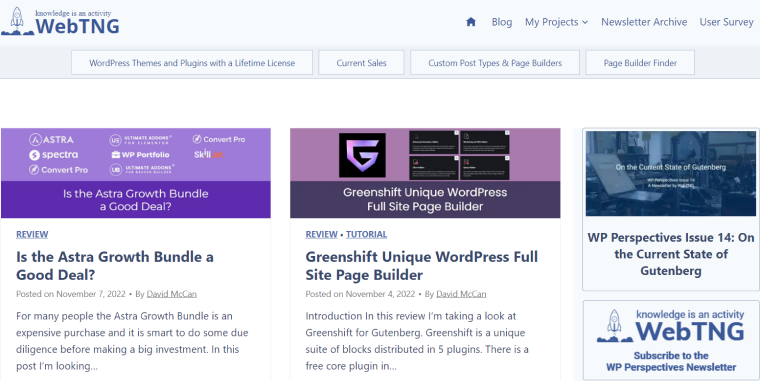
Task: Open the Current Sales button
Action: point(361,63)
